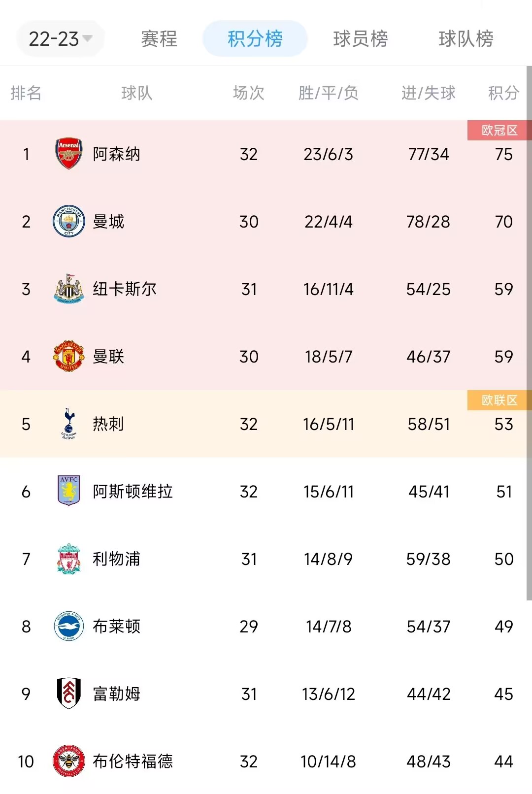Click the Arsenal club crest icon
Viewport: 532px width, 794px height.
(x=69, y=154)
